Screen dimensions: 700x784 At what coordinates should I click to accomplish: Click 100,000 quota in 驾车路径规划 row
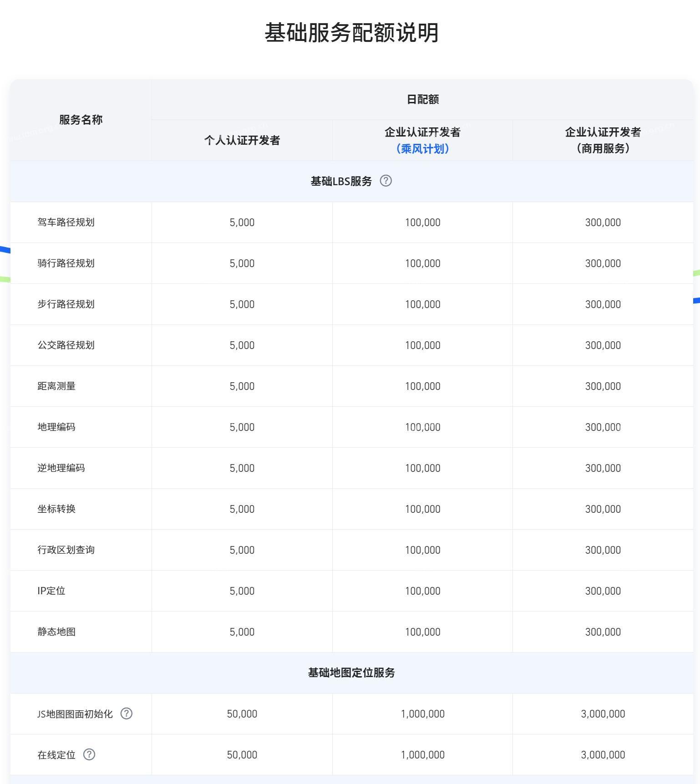423,223
